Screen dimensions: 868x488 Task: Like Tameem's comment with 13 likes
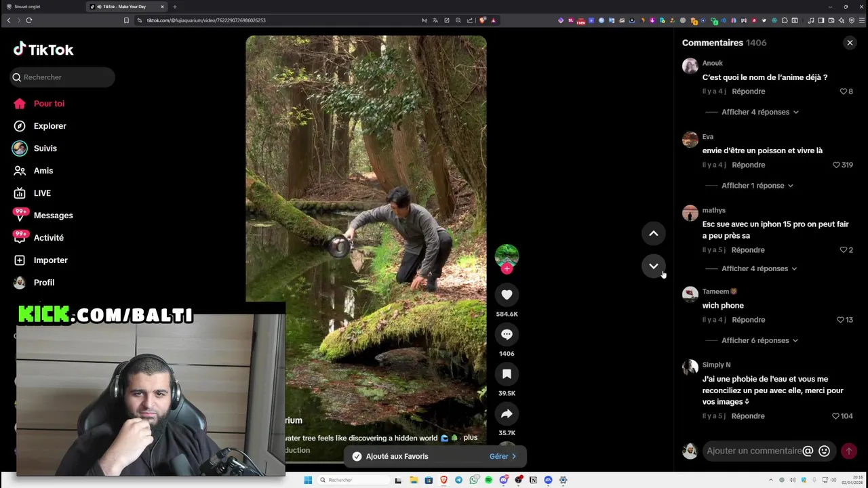click(x=840, y=320)
